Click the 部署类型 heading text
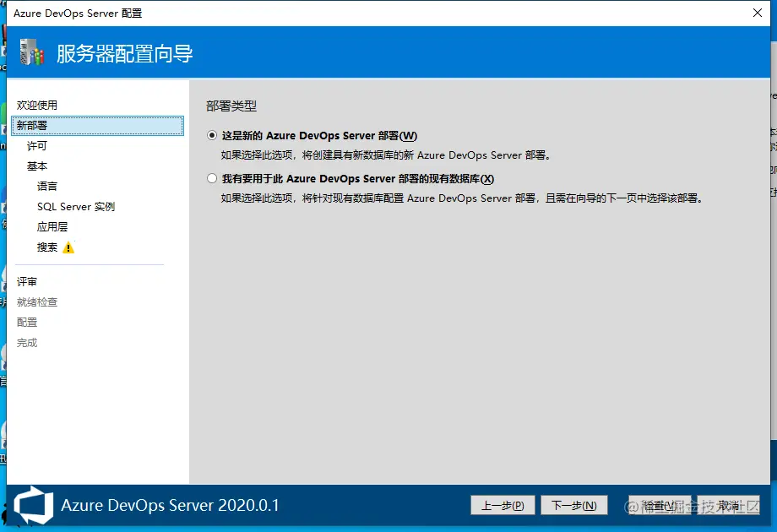This screenshot has width=777, height=532. pos(231,106)
